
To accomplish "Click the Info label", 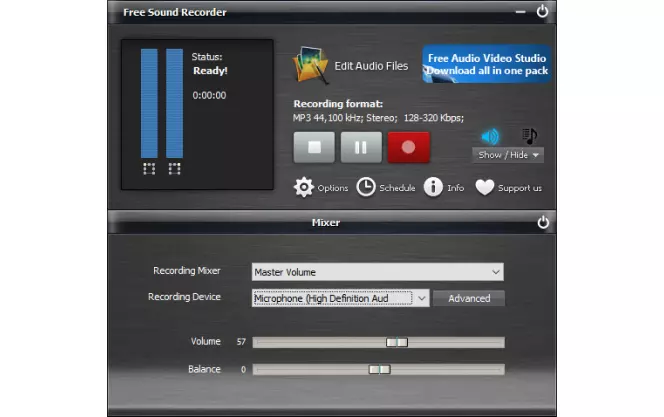I will pyautogui.click(x=456, y=188).
